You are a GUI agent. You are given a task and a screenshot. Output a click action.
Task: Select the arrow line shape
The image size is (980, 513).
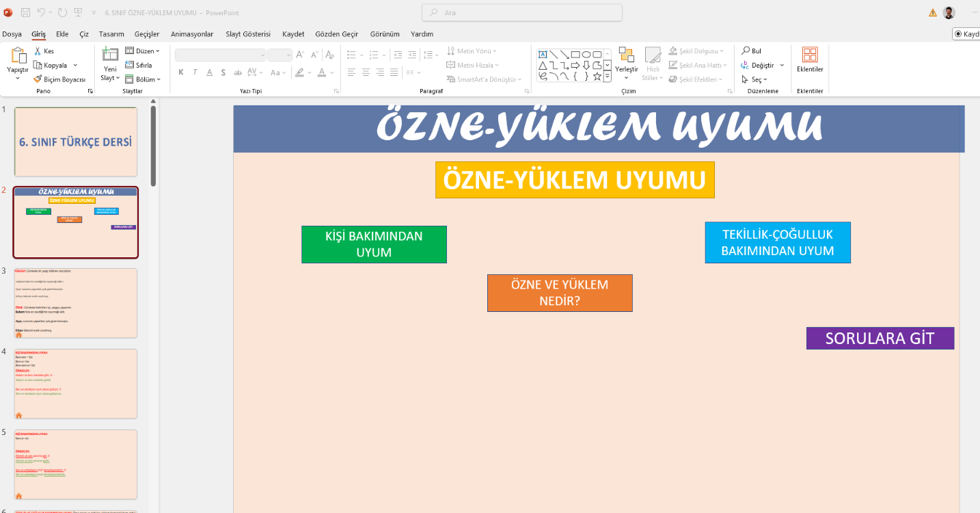[564, 55]
